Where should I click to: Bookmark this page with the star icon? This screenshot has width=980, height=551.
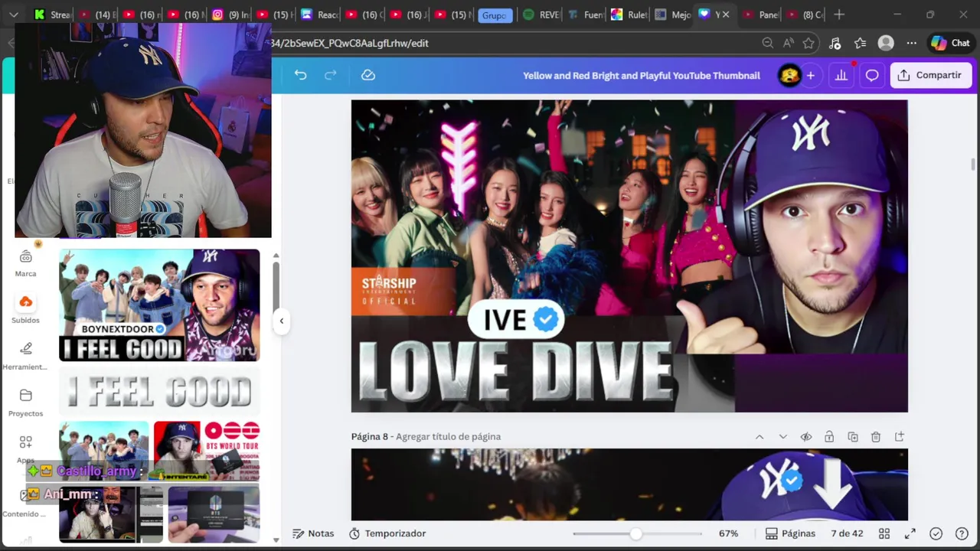(808, 44)
